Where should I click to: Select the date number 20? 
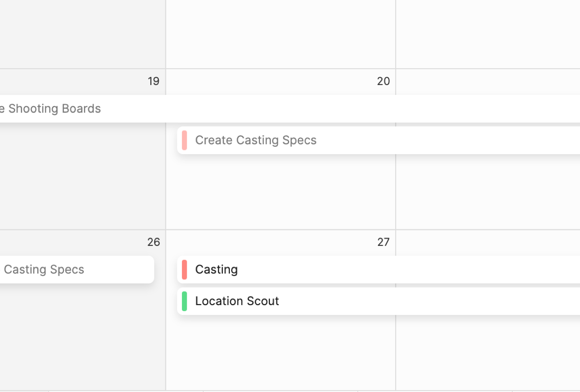(383, 81)
